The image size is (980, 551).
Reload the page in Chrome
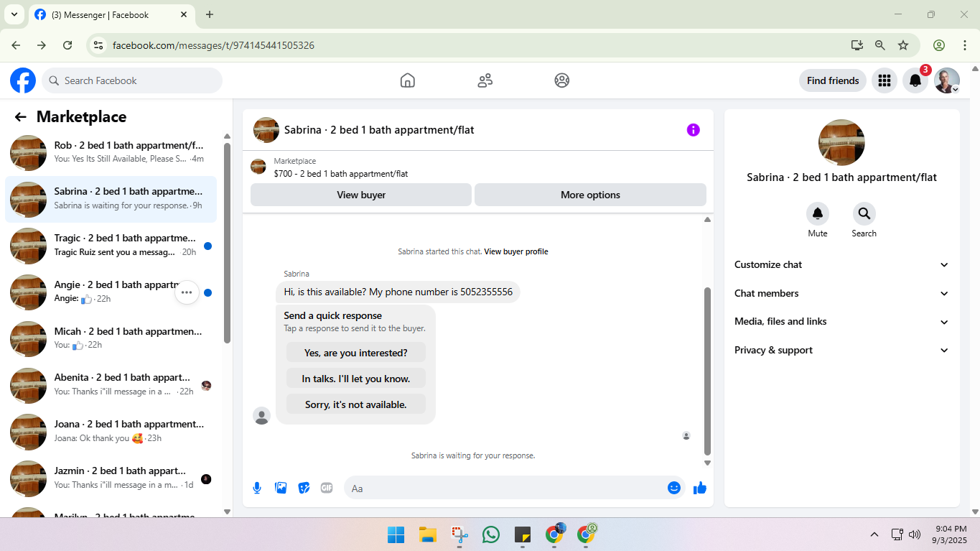pos(67,45)
